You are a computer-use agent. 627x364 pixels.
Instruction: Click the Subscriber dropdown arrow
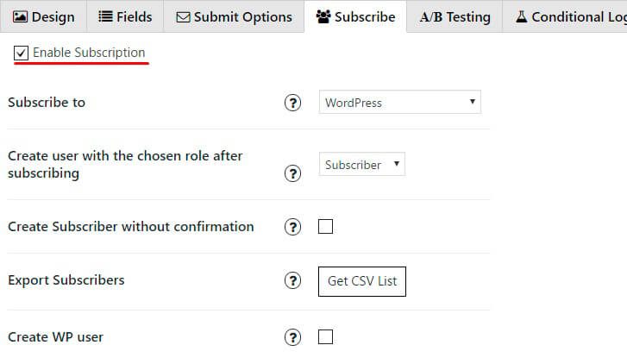[397, 164]
